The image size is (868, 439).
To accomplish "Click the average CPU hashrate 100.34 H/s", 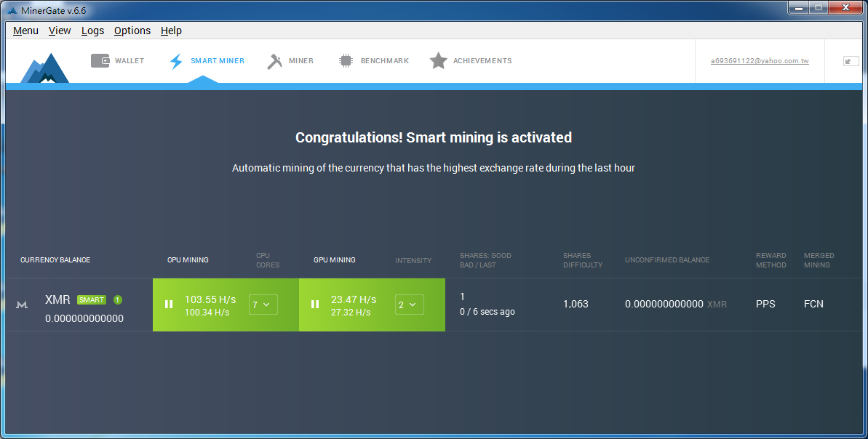I will (207, 313).
